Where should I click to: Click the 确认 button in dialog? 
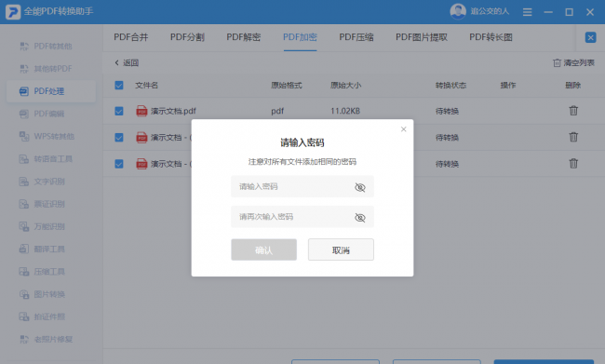[x=264, y=249]
